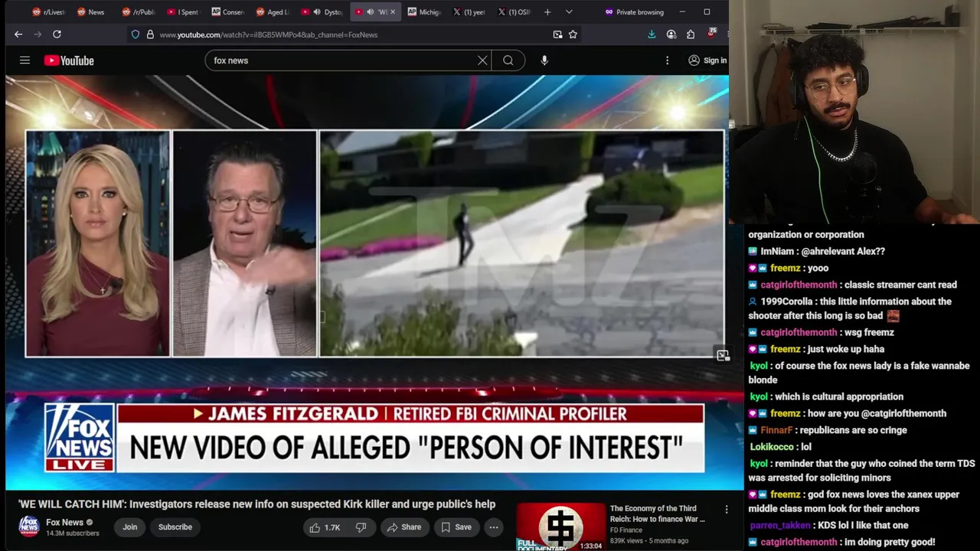Switch to the Dysto YouTube tab
This screenshot has width=980, height=551.
322,12
